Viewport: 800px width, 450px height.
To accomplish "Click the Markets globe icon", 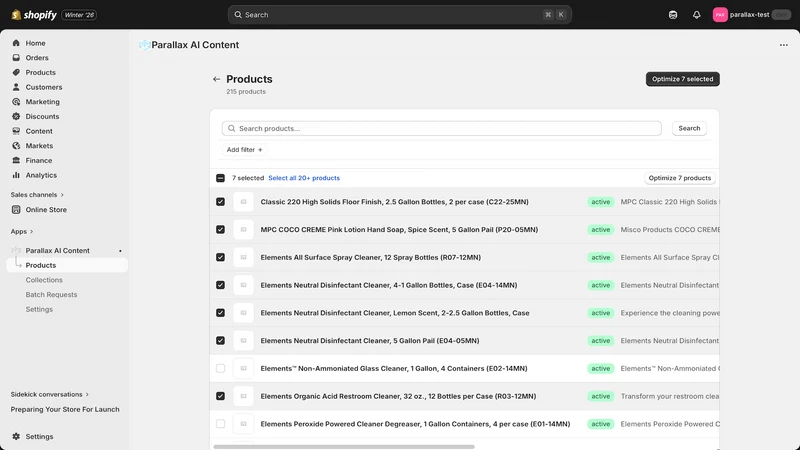I will (x=16, y=145).
